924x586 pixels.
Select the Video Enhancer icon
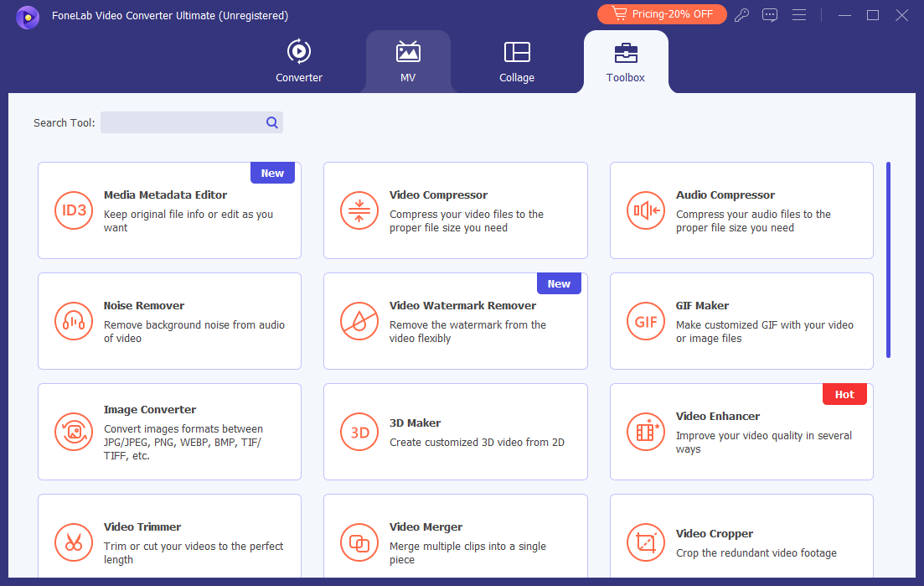point(645,432)
